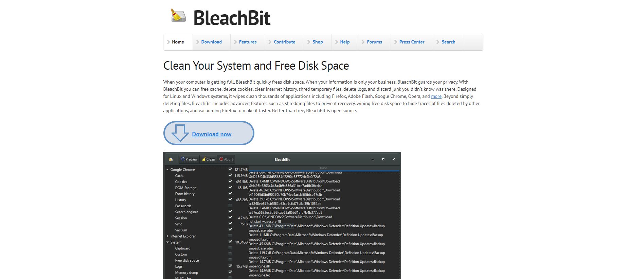644x279 pixels.
Task: Click the BleachBit app icon in window title bar
Action: point(171,159)
